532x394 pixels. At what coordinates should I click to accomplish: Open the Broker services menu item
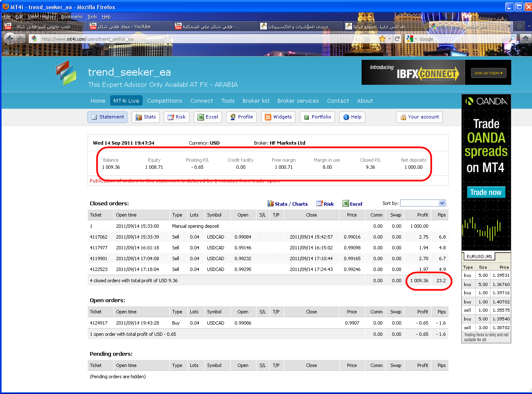click(x=298, y=101)
